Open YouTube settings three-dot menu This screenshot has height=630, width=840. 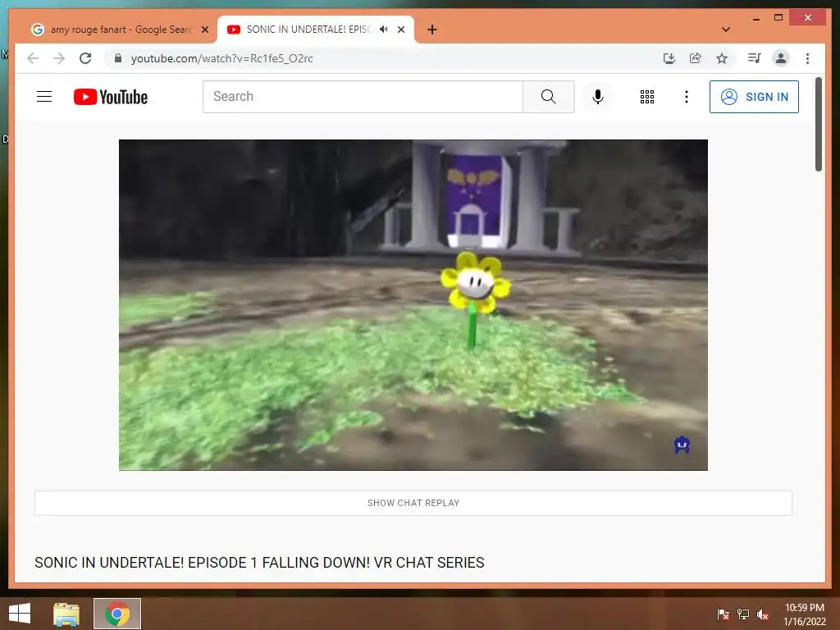point(687,97)
